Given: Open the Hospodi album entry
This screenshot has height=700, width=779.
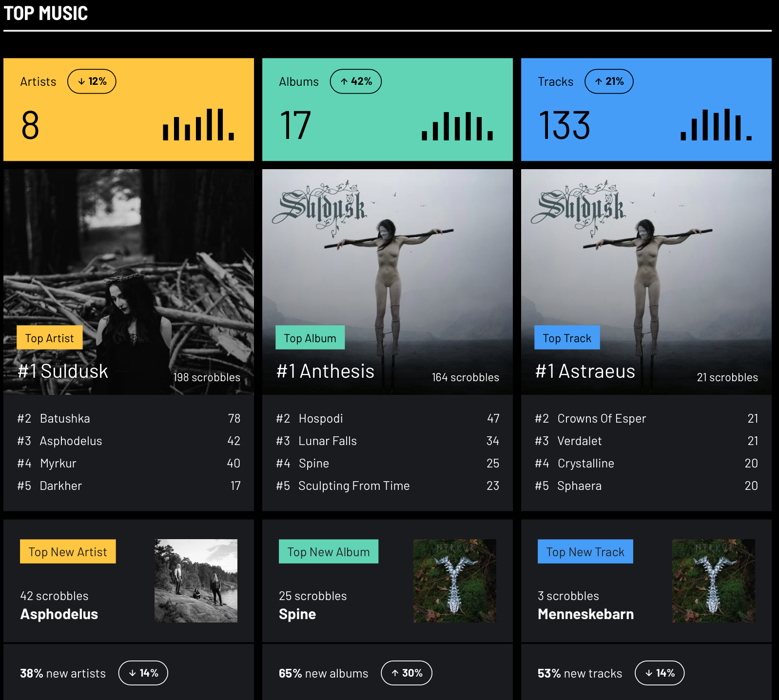Looking at the screenshot, I should pyautogui.click(x=320, y=419).
